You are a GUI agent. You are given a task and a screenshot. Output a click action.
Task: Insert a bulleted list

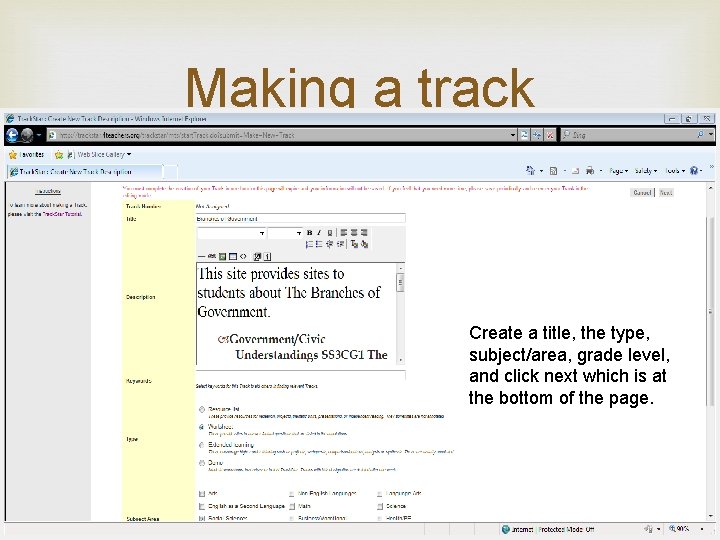tap(319, 244)
